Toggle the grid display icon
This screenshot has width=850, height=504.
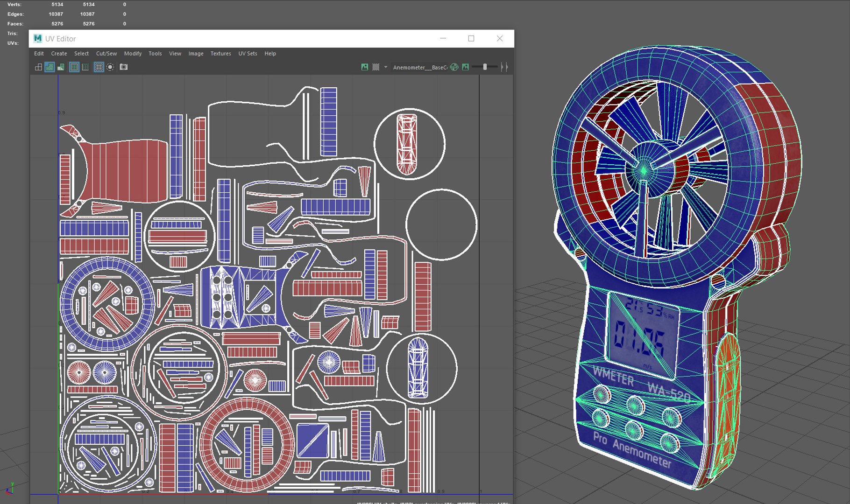[99, 67]
